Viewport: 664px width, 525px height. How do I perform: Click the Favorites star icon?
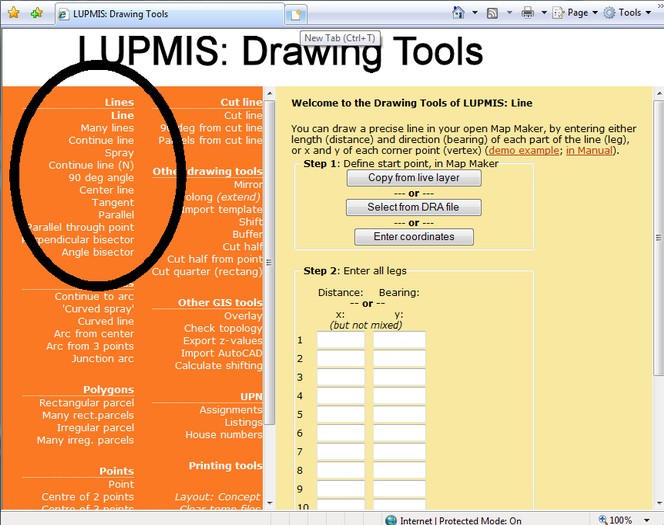click(x=13, y=13)
